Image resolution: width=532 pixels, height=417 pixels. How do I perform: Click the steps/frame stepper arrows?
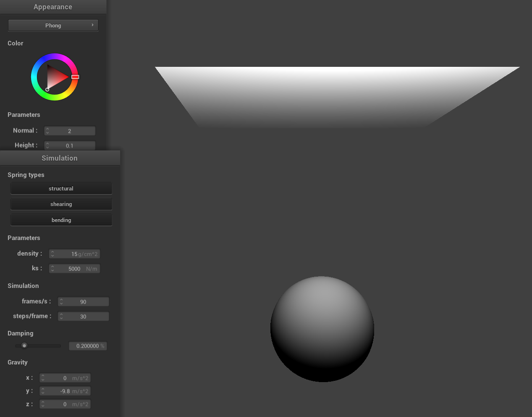pyautogui.click(x=61, y=317)
